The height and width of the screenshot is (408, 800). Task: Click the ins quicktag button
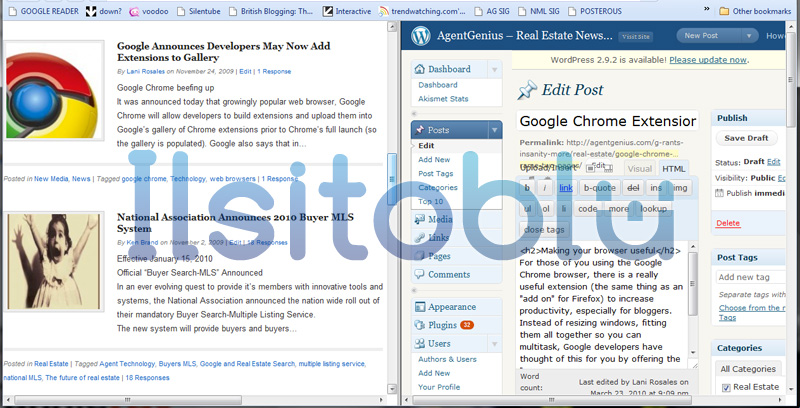(656, 188)
